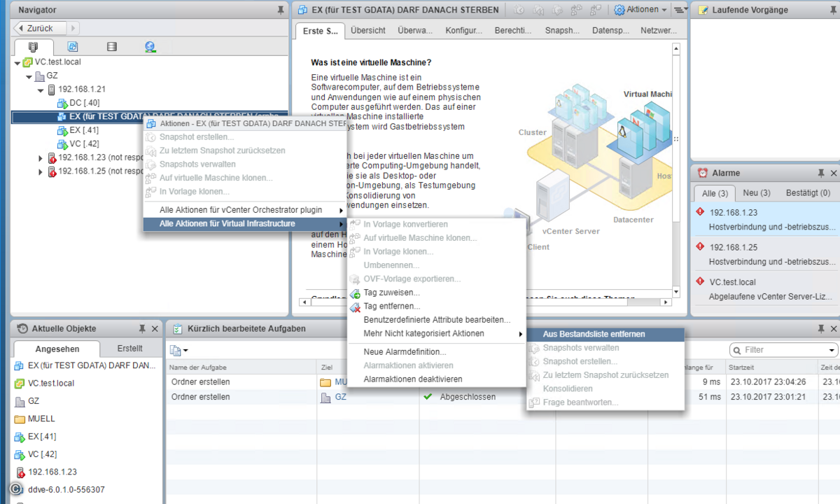Viewport: 840px width, 504px height.
Task: Choose Benutzerdefinierte Attribute bearbeiten...
Action: click(x=436, y=320)
